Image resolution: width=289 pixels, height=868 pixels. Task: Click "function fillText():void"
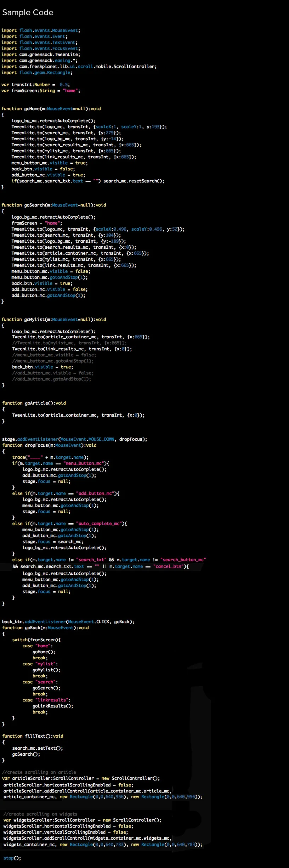click(33, 736)
